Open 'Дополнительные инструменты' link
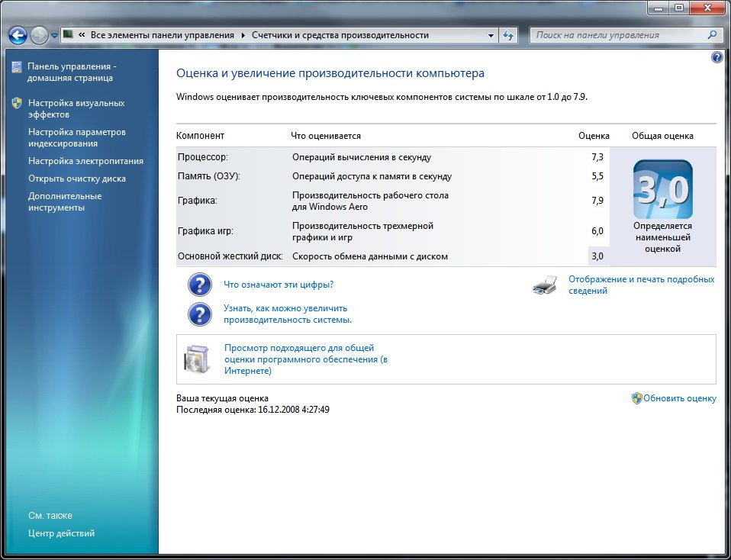The height and width of the screenshot is (560, 731). 64,202
